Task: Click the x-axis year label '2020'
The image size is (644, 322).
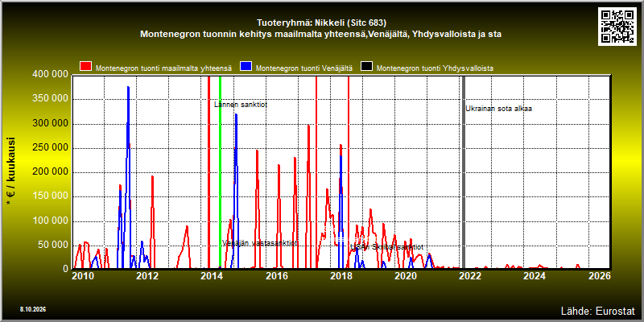Action: point(406,276)
